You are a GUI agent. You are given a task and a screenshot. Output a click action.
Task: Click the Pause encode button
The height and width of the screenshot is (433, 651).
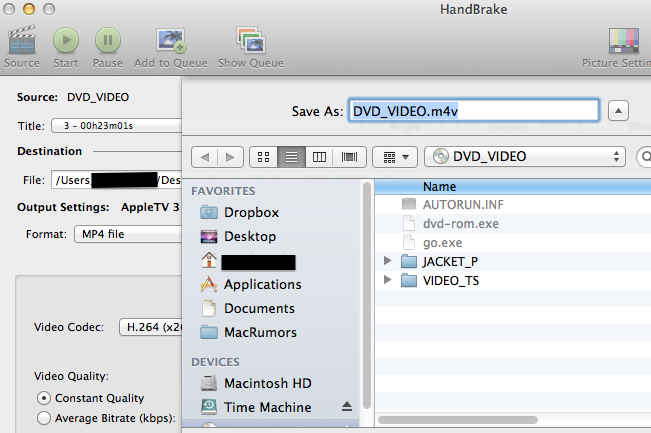pyautogui.click(x=108, y=40)
